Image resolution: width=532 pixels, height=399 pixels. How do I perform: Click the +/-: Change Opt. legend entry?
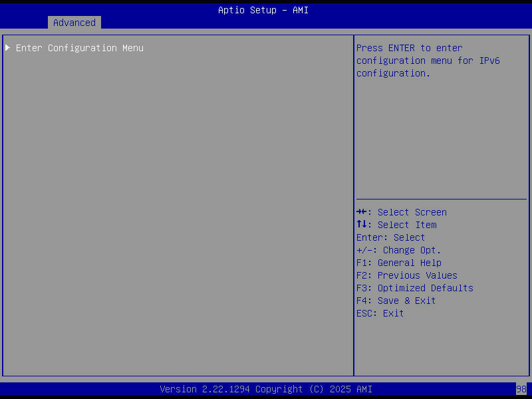click(x=398, y=249)
